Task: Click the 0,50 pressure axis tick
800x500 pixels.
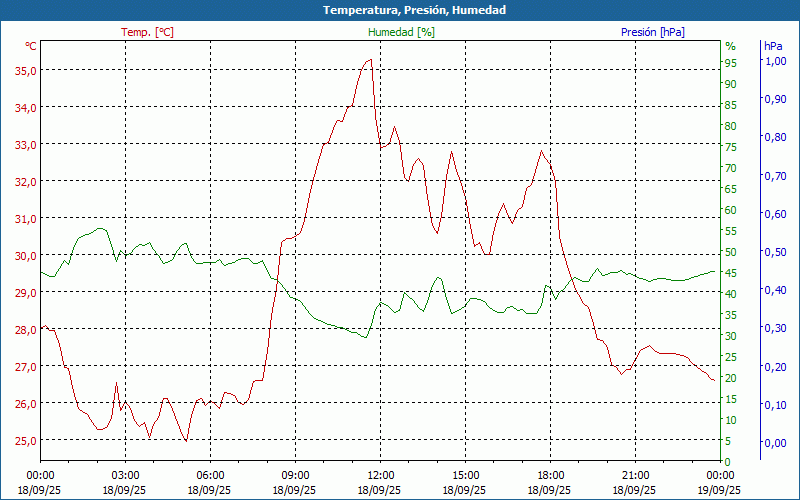Action: tap(775, 252)
